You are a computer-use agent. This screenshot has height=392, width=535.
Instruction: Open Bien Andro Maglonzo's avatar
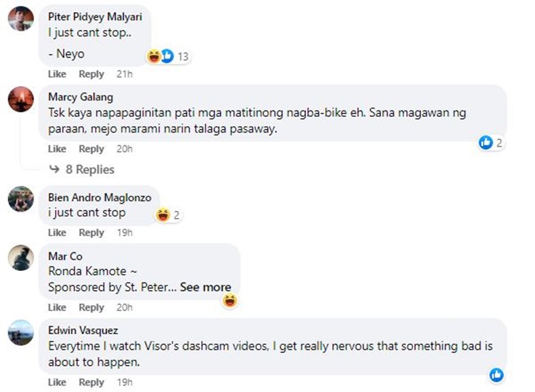click(x=21, y=199)
